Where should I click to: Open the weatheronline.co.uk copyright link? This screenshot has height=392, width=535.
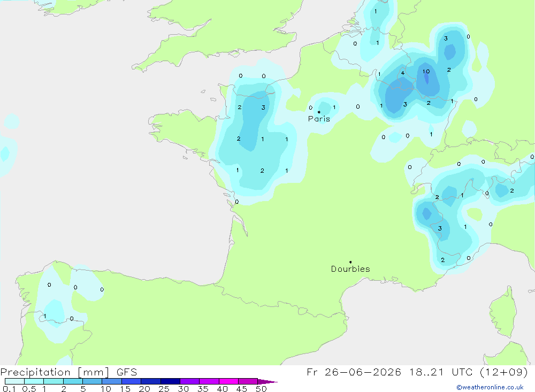490,387
